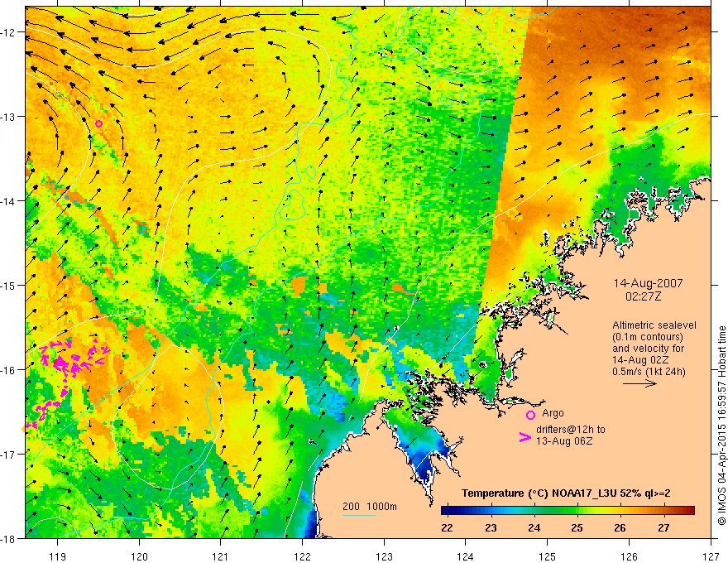
Task: Click the magenta drifter legend arrowhead
Action: [x=524, y=437]
